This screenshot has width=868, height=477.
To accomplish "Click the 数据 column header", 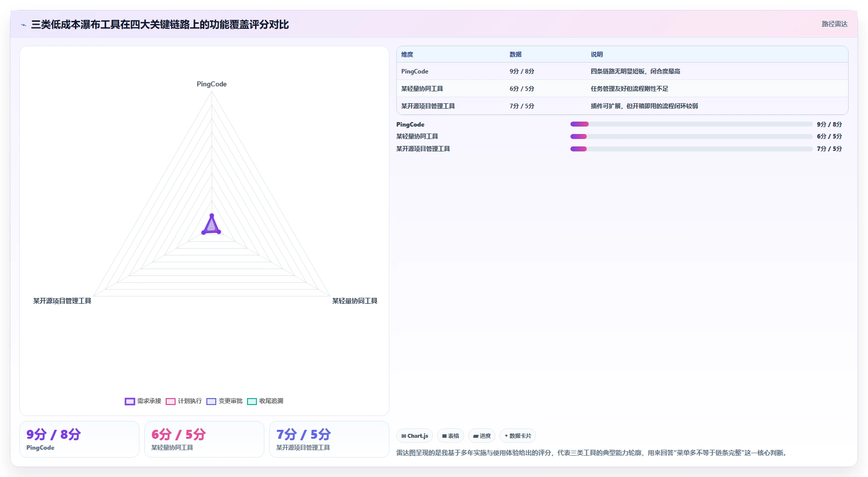I will pyautogui.click(x=515, y=55).
